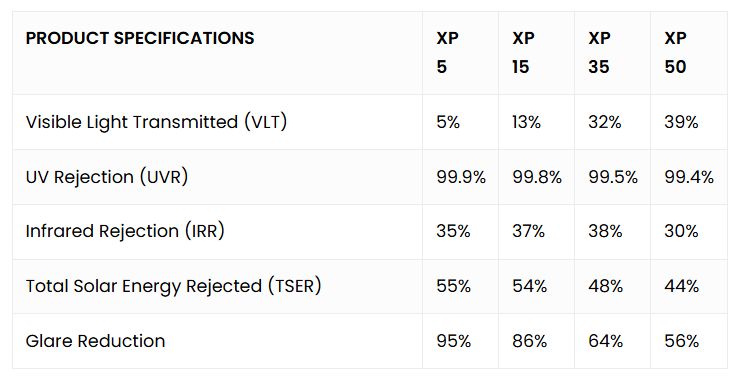Select the XP 35 column header

point(599,52)
